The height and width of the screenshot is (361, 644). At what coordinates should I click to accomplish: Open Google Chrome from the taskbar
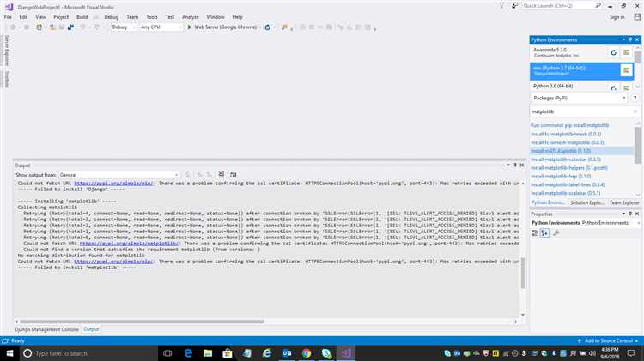coord(307,353)
